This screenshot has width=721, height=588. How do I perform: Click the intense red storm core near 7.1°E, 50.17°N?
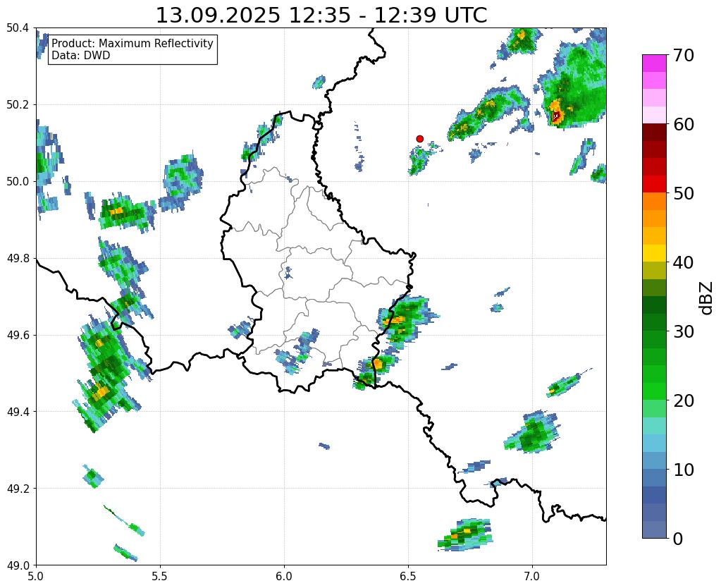556,116
